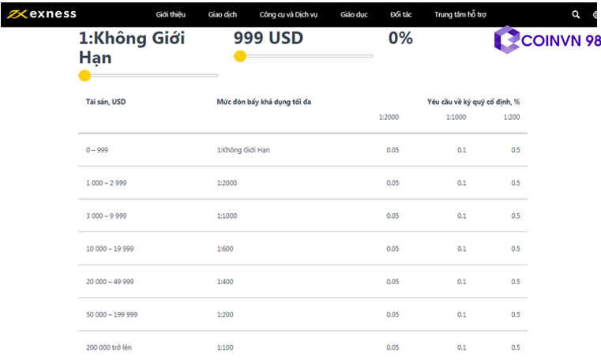Go to the Đối tác menu
Screen dimensions: 601x364
(x=400, y=14)
